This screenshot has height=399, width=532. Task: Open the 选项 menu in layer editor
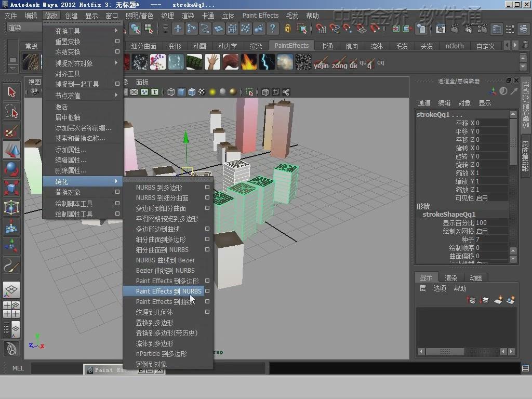coord(440,288)
